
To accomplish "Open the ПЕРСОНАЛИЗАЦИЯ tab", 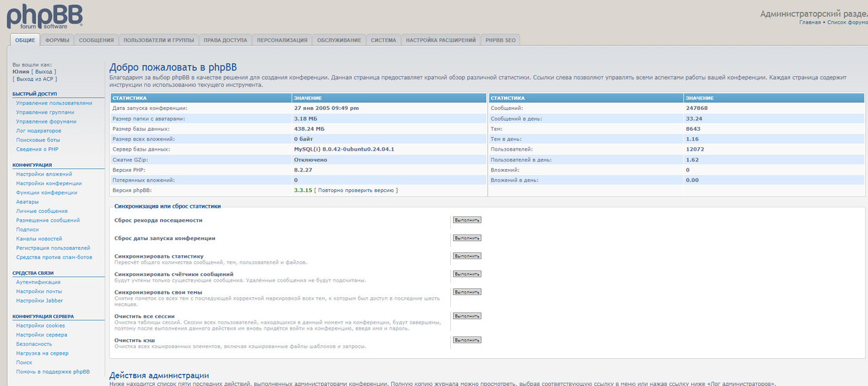I will (282, 40).
